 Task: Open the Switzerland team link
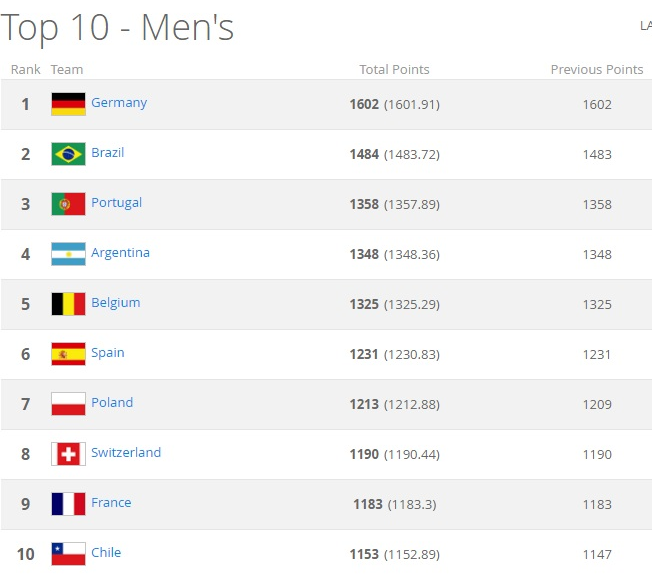[126, 453]
